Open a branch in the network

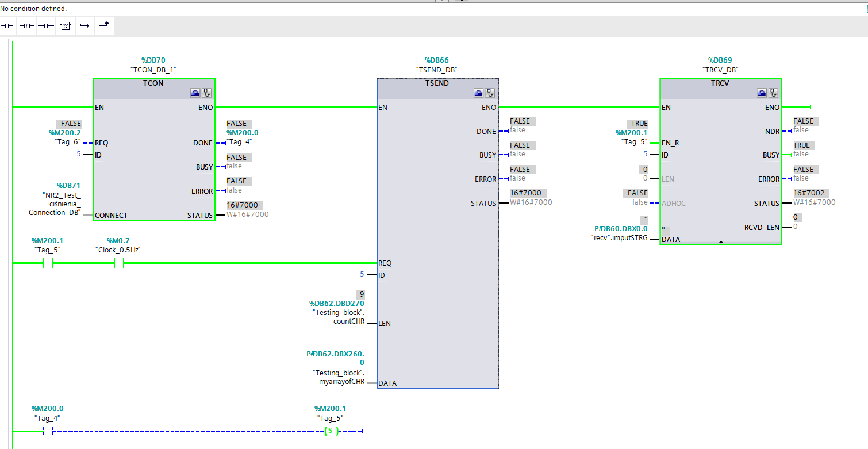coord(85,26)
